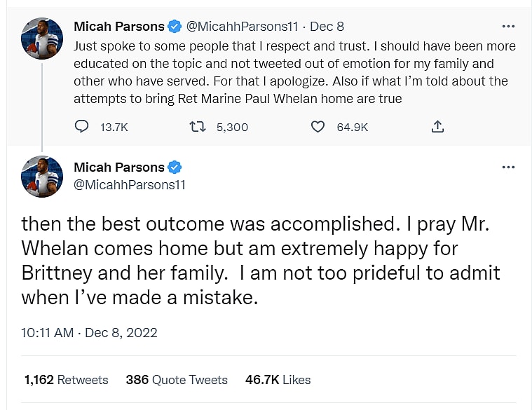532x410 pixels.
Task: Click the reply icon on first tweet
Action: (82, 127)
